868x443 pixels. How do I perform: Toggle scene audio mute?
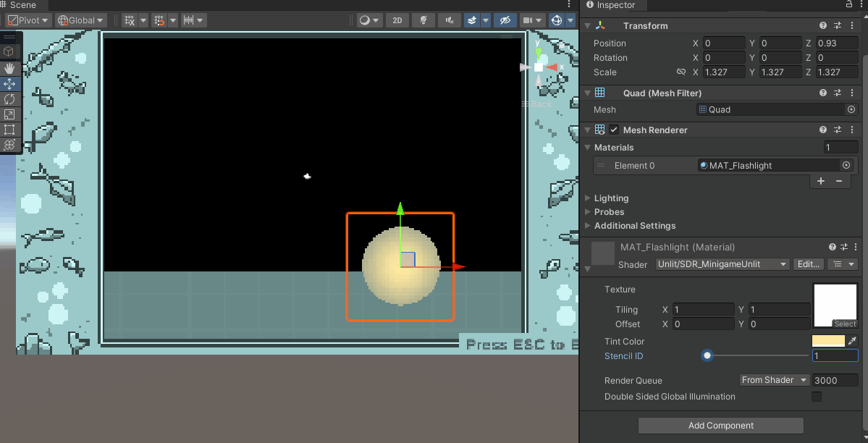450,20
